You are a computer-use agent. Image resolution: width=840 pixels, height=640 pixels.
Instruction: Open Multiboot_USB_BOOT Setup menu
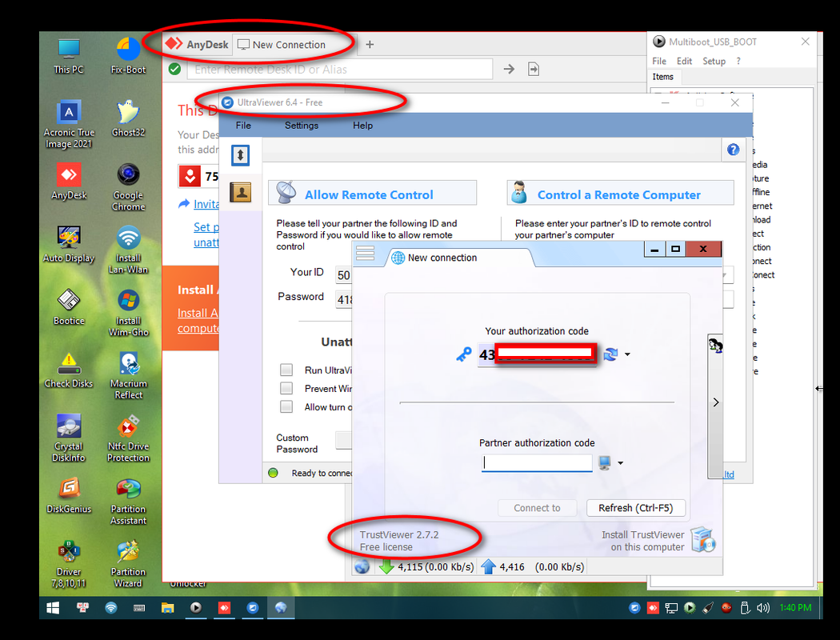714,61
